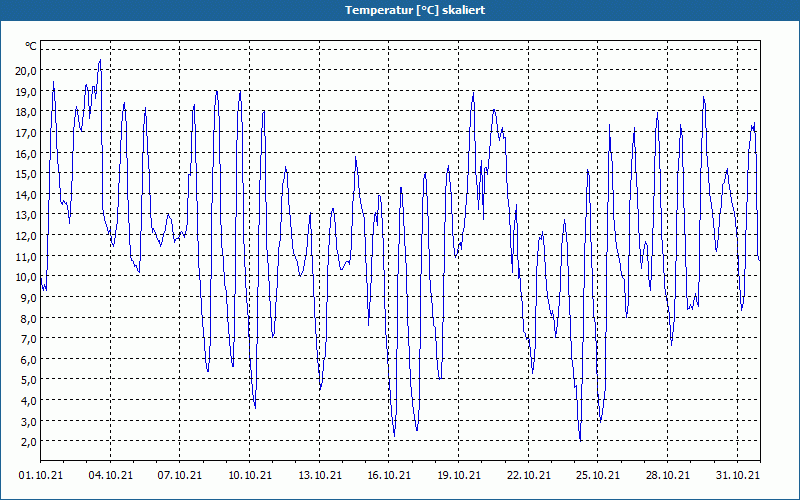This screenshot has width=800, height=500.
Task: Click the 16,0 y-axis label
Action: (x=26, y=154)
